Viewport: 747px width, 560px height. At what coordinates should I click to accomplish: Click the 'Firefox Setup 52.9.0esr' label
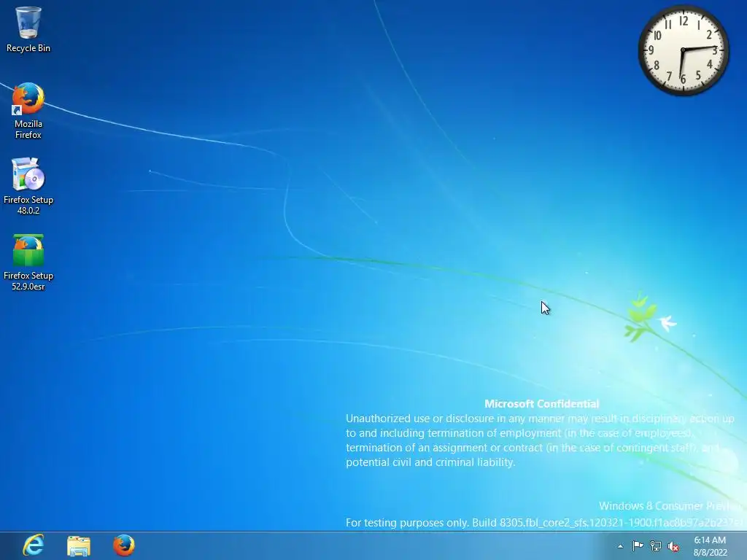pos(28,281)
